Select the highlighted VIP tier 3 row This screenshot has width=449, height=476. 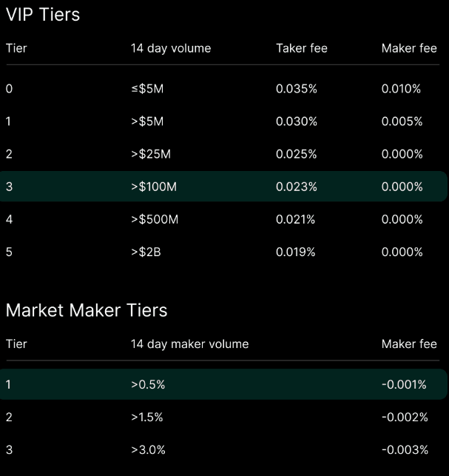click(223, 187)
